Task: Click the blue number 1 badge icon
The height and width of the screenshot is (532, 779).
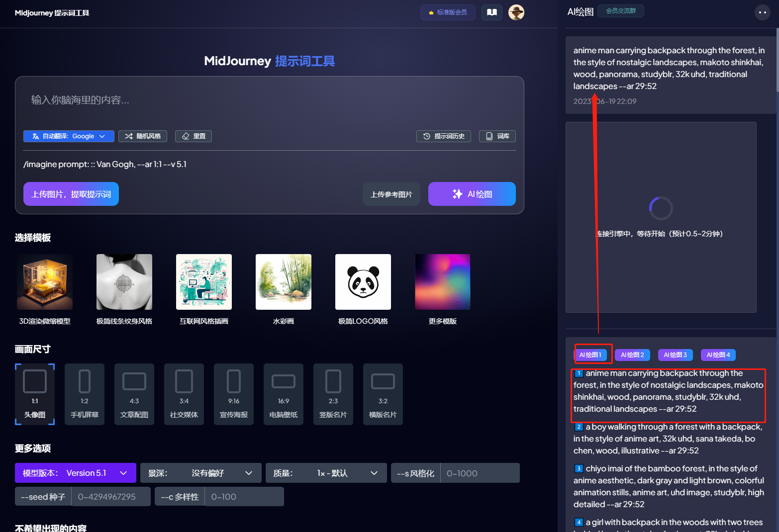Action: pos(579,373)
